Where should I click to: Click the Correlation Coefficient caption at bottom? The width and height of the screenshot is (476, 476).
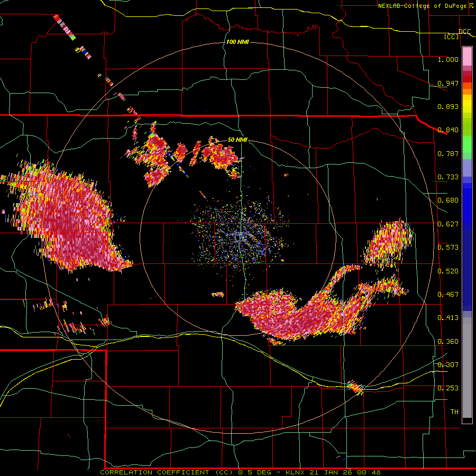(240, 472)
